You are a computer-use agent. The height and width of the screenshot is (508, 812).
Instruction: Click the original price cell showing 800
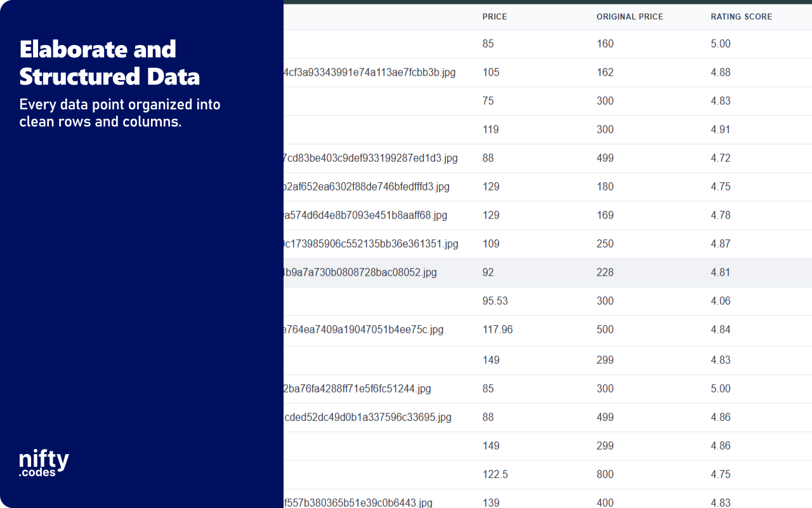click(605, 474)
